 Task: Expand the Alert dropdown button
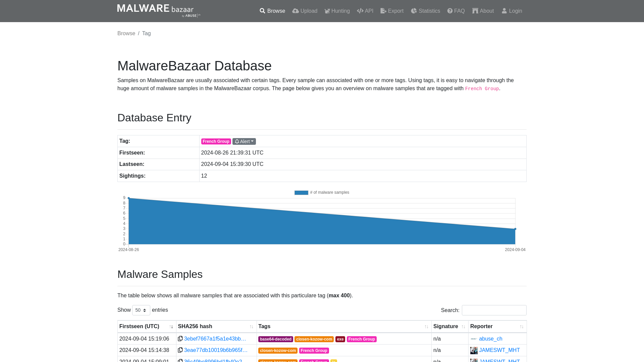(244, 141)
